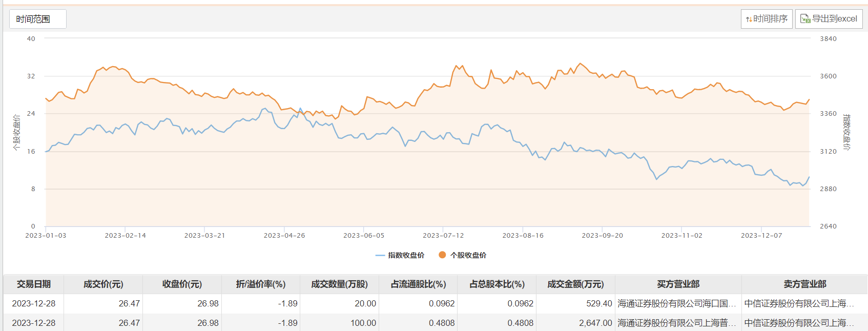Click the 2023-08-16 axis date label

point(523,236)
